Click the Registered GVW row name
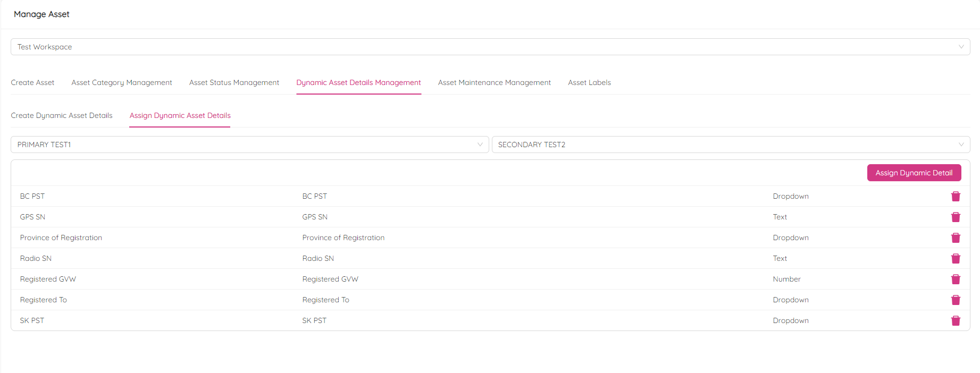The image size is (980, 373). tap(48, 279)
